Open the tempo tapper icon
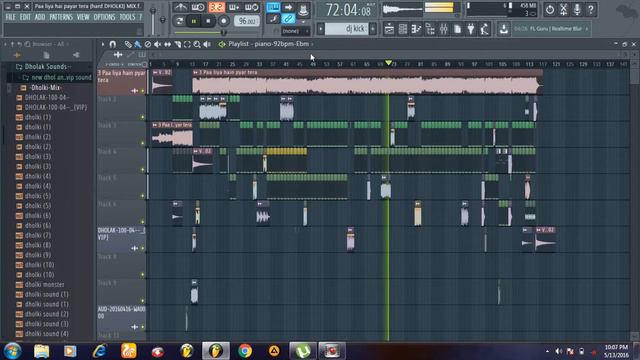 click(x=484, y=29)
